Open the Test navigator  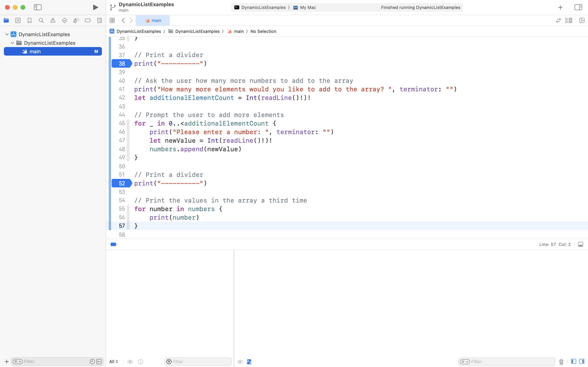tap(65, 20)
